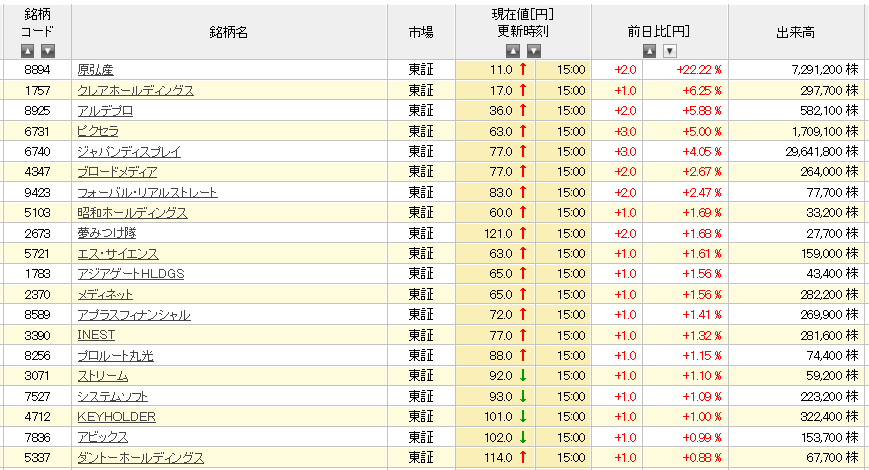Click volume 7,291,200 株

click(x=825, y=70)
